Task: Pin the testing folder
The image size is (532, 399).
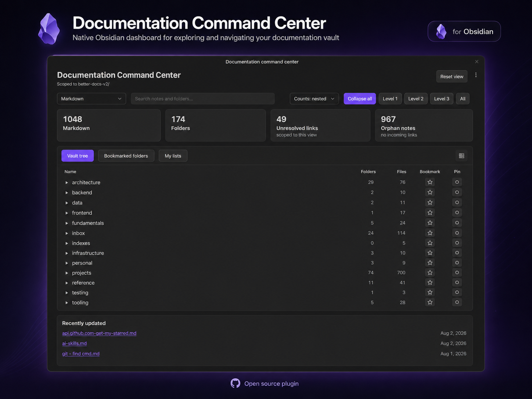Action: pos(457,292)
